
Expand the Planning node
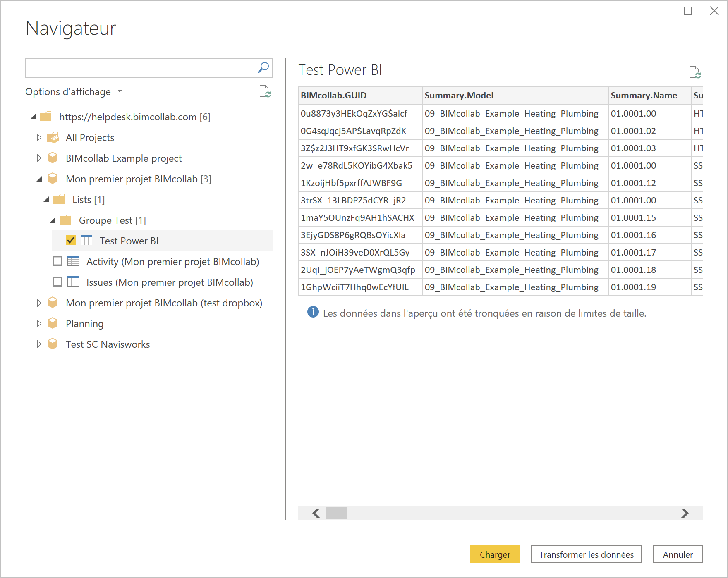(x=39, y=323)
